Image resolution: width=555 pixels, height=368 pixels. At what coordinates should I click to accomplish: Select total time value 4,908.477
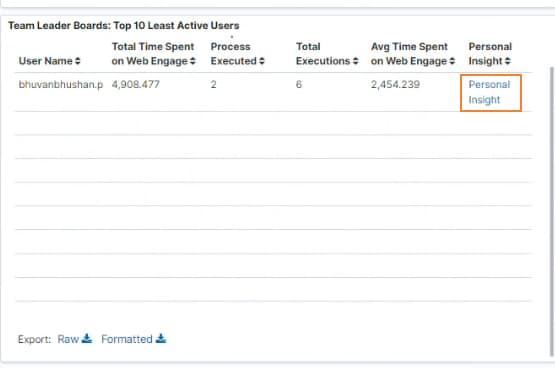click(x=136, y=85)
